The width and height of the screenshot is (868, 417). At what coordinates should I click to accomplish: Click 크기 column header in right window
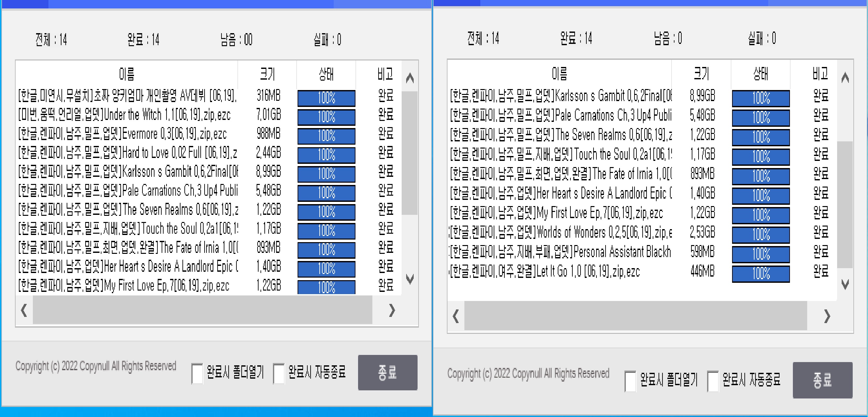[701, 73]
